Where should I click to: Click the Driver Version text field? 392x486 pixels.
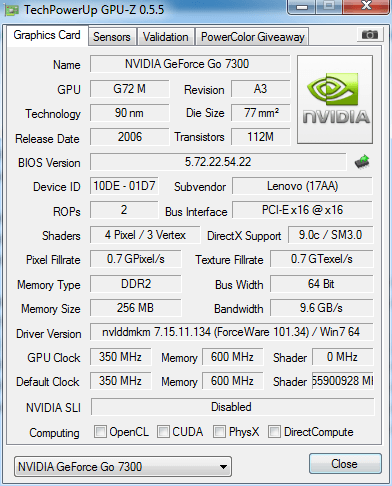pyautogui.click(x=231, y=332)
